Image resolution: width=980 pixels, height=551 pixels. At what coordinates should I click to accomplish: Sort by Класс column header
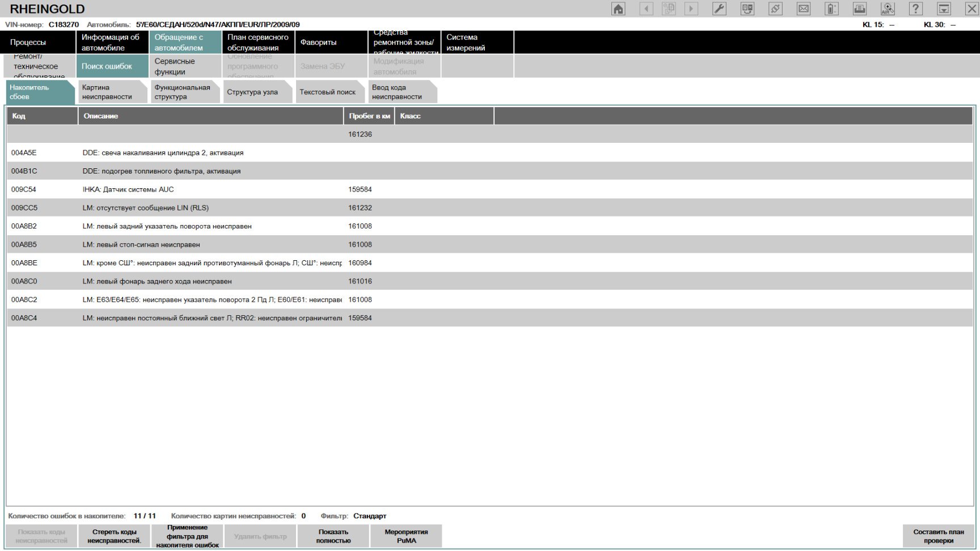(444, 116)
